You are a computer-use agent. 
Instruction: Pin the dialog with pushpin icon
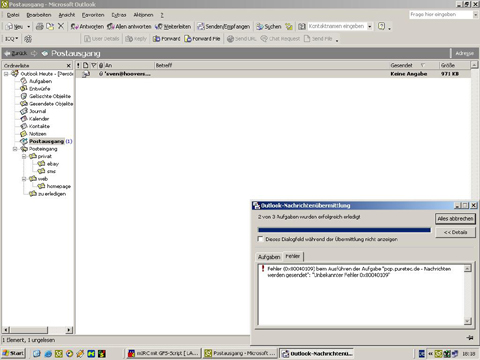(x=470, y=338)
